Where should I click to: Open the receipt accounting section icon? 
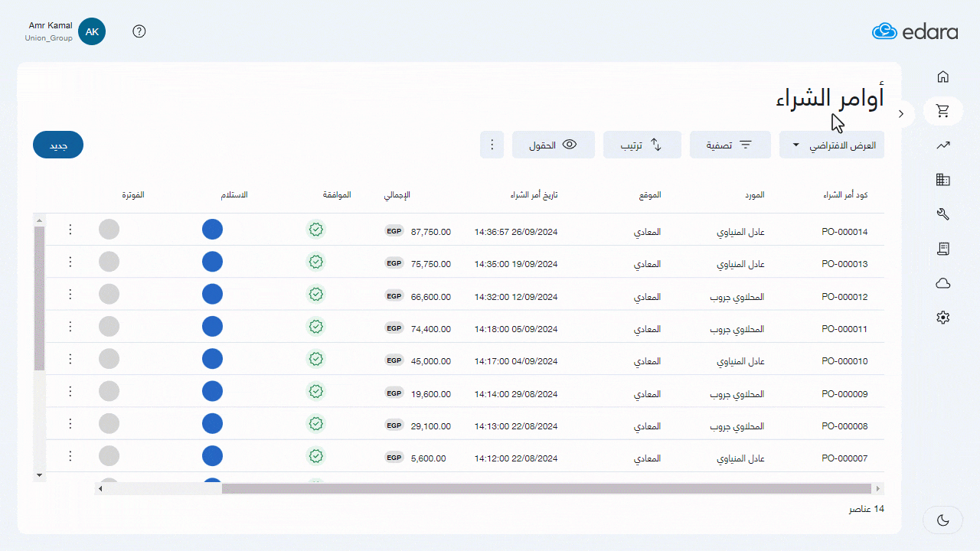(943, 249)
